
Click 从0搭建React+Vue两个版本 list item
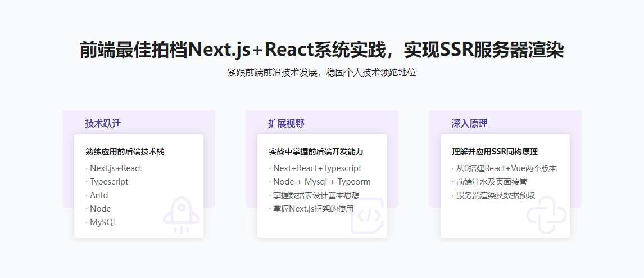pos(506,168)
